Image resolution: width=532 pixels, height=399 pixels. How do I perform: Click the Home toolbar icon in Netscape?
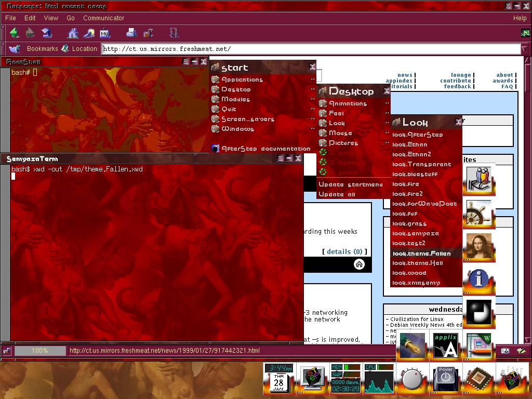(73, 33)
